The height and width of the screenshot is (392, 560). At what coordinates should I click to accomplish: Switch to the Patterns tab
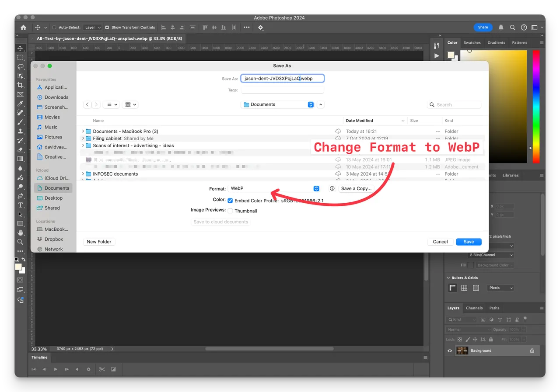519,43
